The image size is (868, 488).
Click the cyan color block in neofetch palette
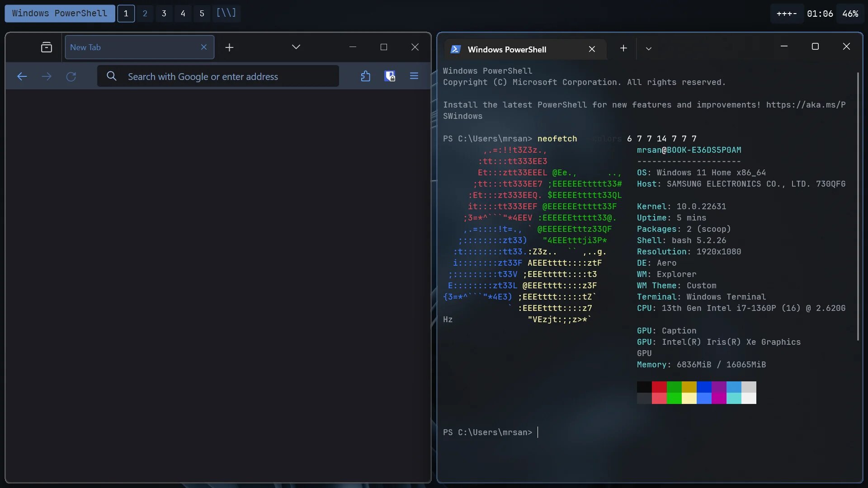pyautogui.click(x=734, y=398)
